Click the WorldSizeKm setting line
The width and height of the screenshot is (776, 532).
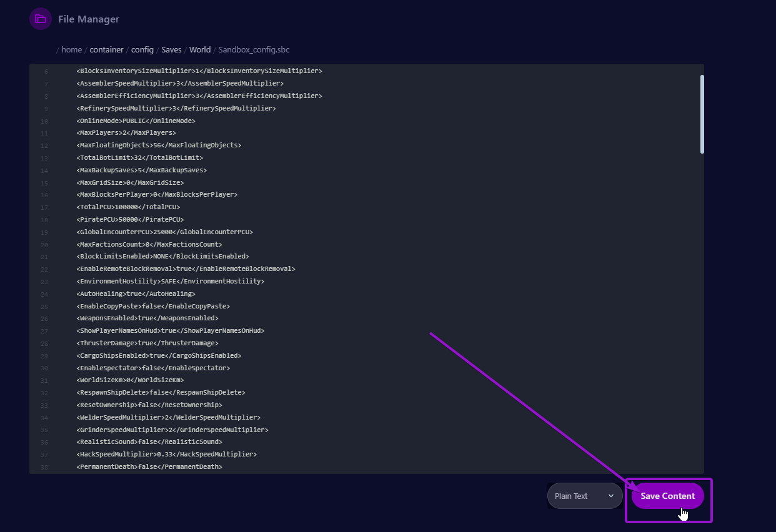130,380
